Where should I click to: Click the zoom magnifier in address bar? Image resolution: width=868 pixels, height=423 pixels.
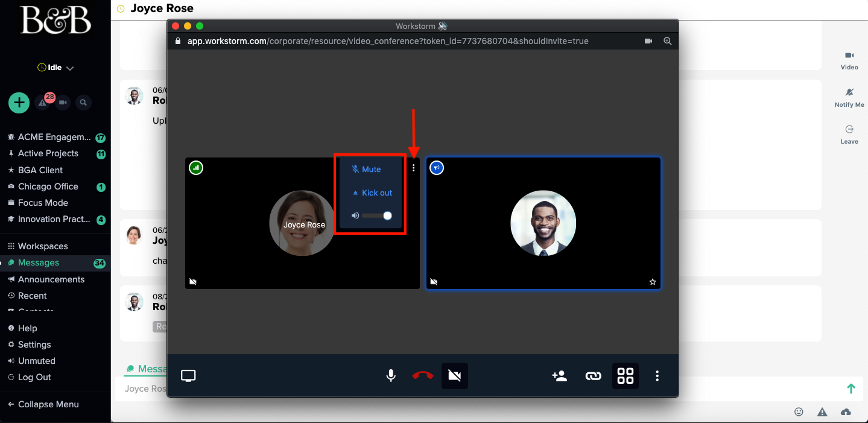pos(667,41)
